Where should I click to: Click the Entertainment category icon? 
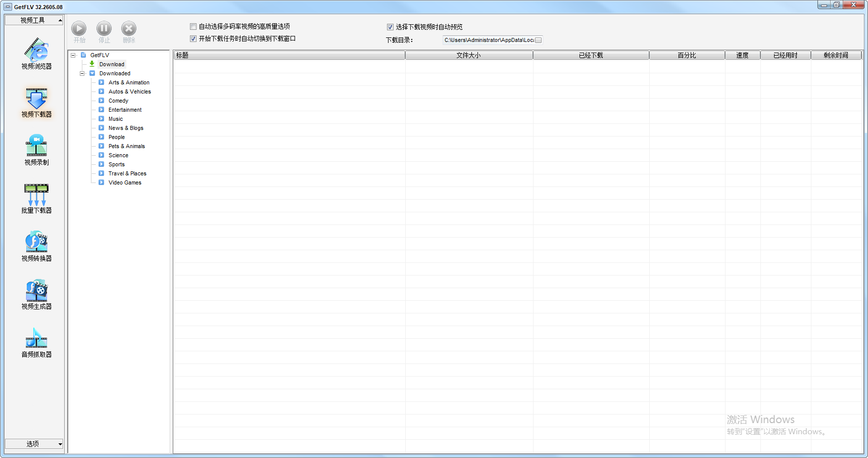(102, 110)
